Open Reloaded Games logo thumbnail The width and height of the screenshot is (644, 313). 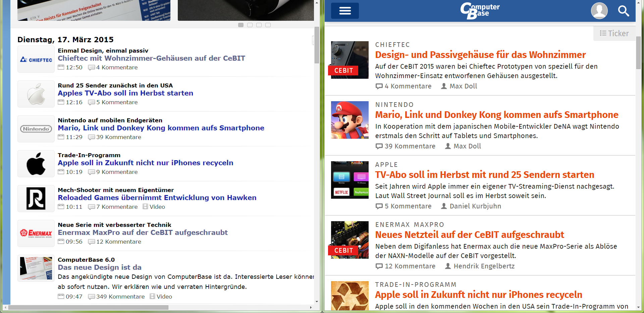point(36,199)
